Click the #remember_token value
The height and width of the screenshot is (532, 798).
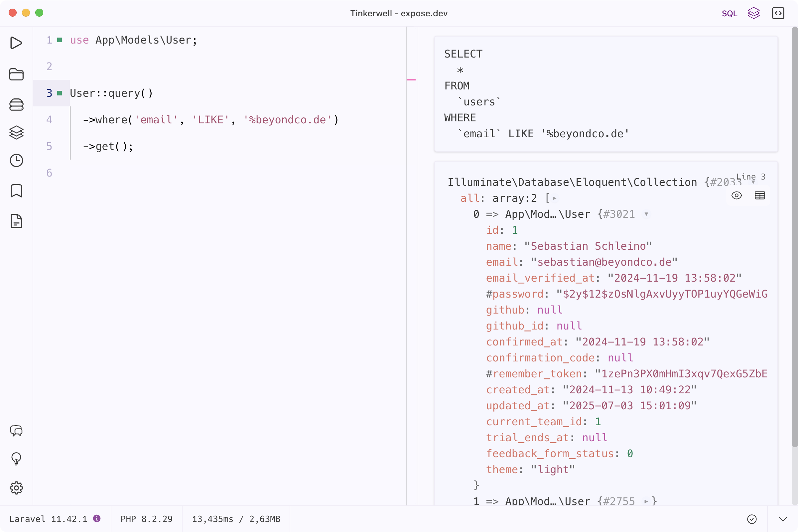[x=681, y=373]
